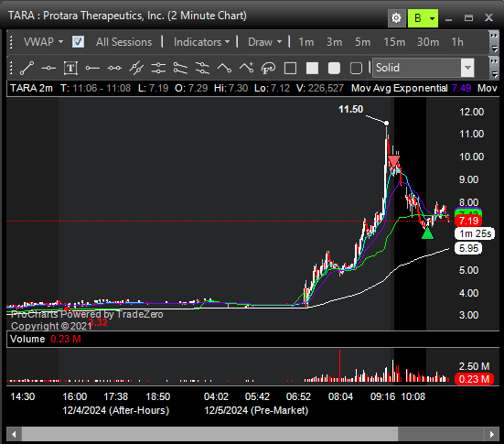Switch to 1h timeframe
504x444 pixels.
point(457,42)
